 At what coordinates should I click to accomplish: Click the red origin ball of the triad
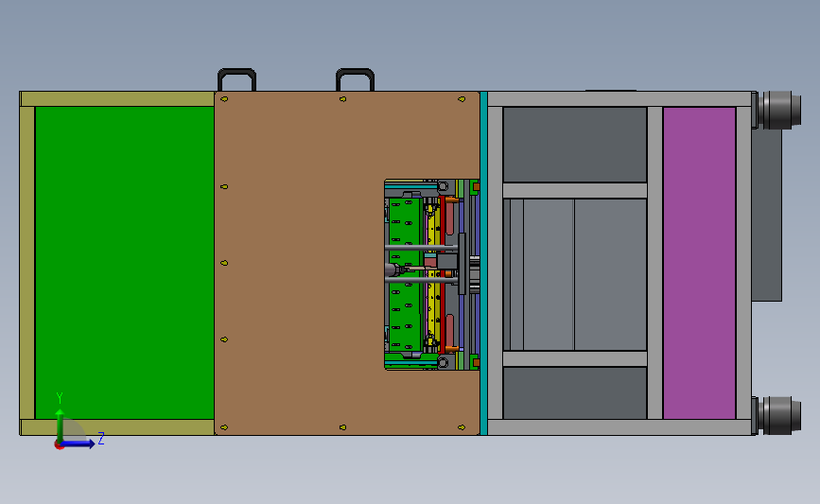tap(59, 445)
